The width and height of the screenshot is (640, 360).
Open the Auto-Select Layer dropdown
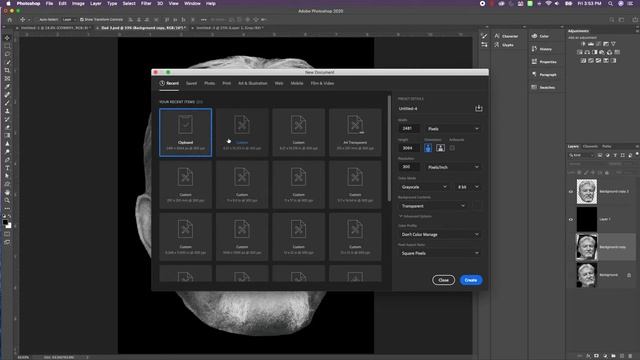click(69, 19)
